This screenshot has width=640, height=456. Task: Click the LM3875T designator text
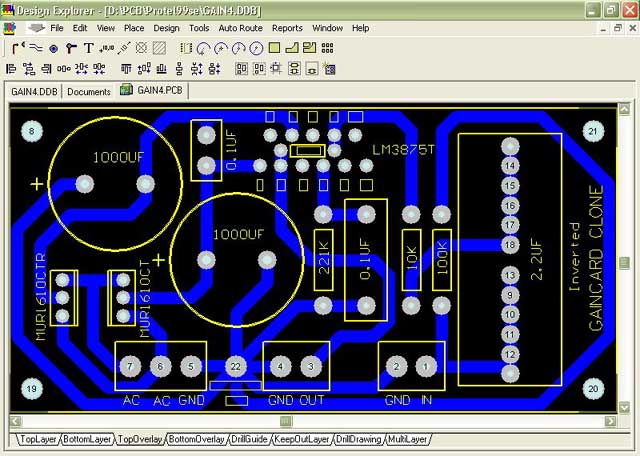403,150
